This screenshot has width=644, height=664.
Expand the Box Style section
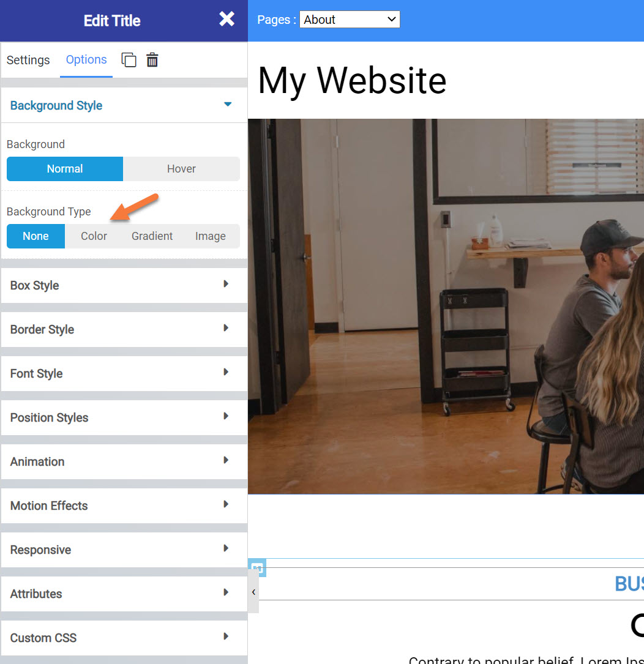click(124, 285)
